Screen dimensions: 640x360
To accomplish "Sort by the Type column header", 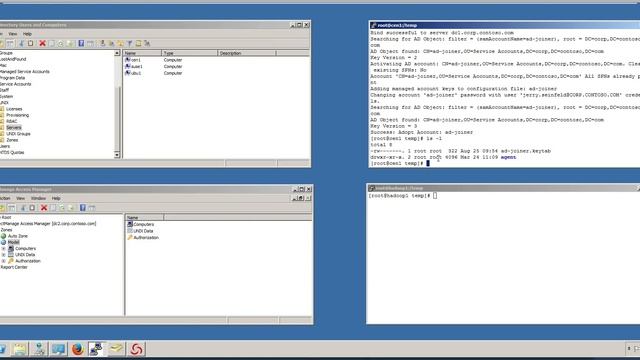I will (190, 53).
